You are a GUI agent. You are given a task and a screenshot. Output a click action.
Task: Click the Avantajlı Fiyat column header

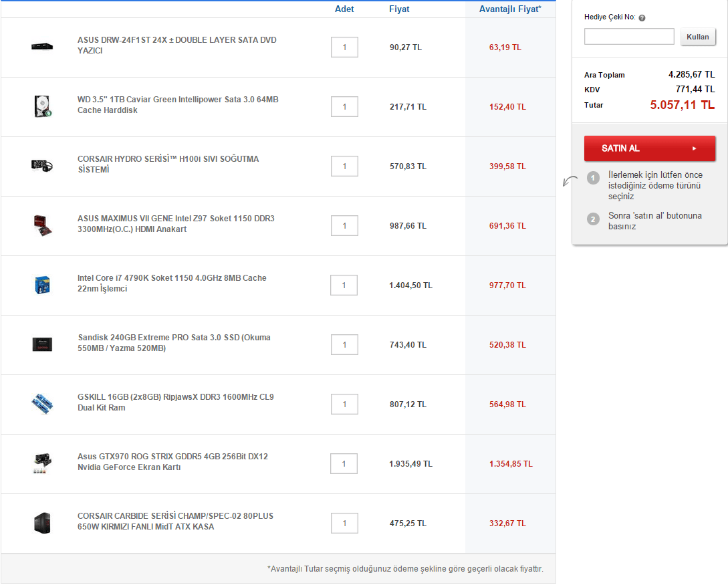point(510,9)
